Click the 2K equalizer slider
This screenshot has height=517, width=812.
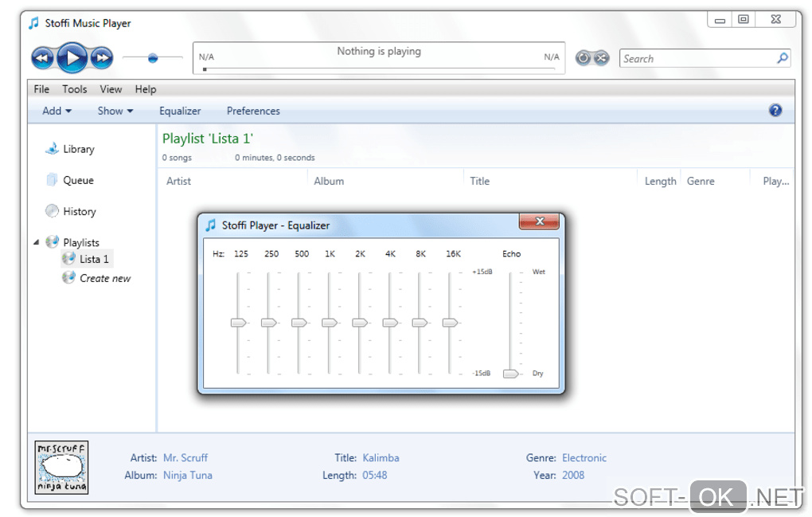[360, 323]
